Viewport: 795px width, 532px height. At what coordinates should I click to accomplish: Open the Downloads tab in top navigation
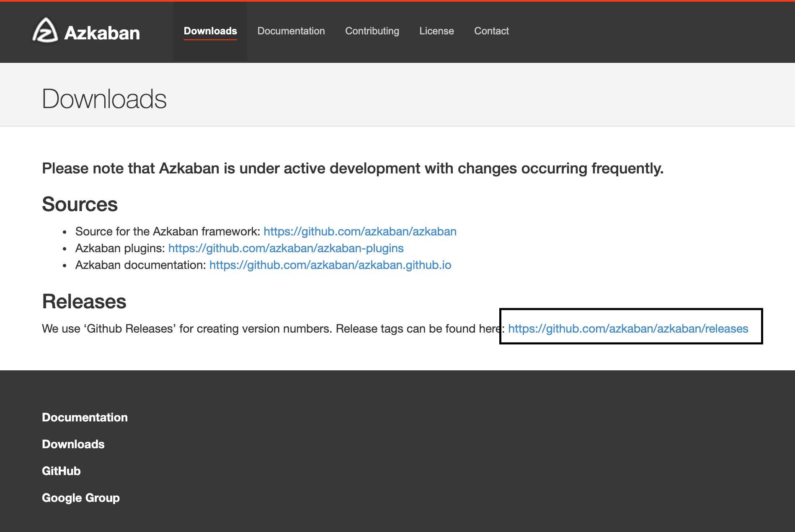click(210, 31)
